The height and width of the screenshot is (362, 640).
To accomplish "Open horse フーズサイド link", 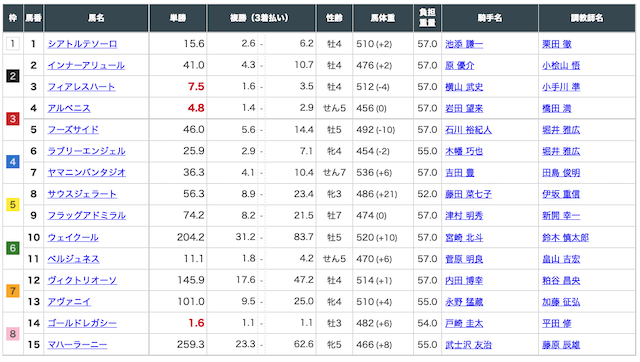I will [73, 130].
